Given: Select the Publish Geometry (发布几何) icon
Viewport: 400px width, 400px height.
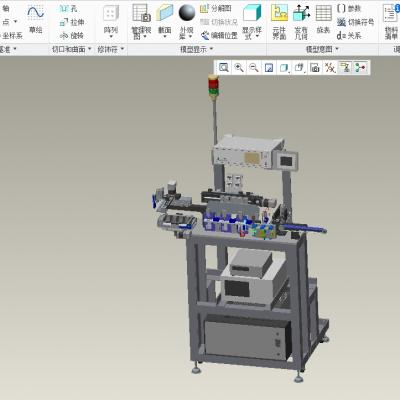Looking at the screenshot, I should pos(301,22).
